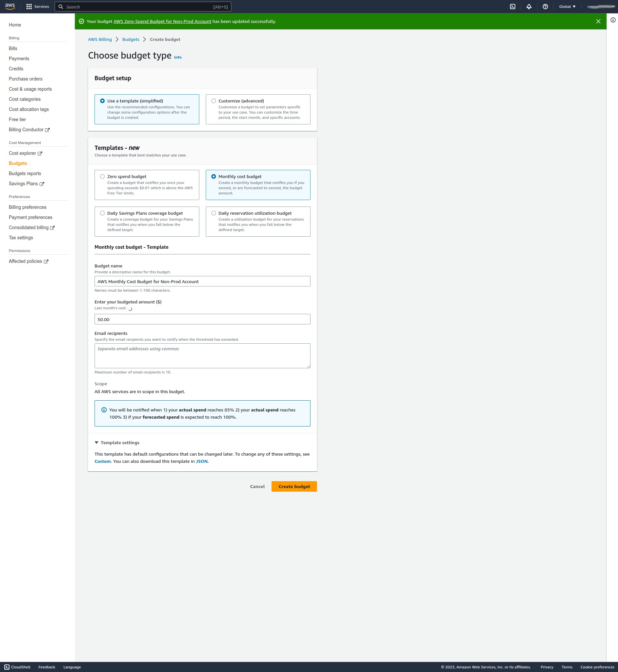
Task: Click the Budgets breadcrumb link
Action: (x=131, y=40)
